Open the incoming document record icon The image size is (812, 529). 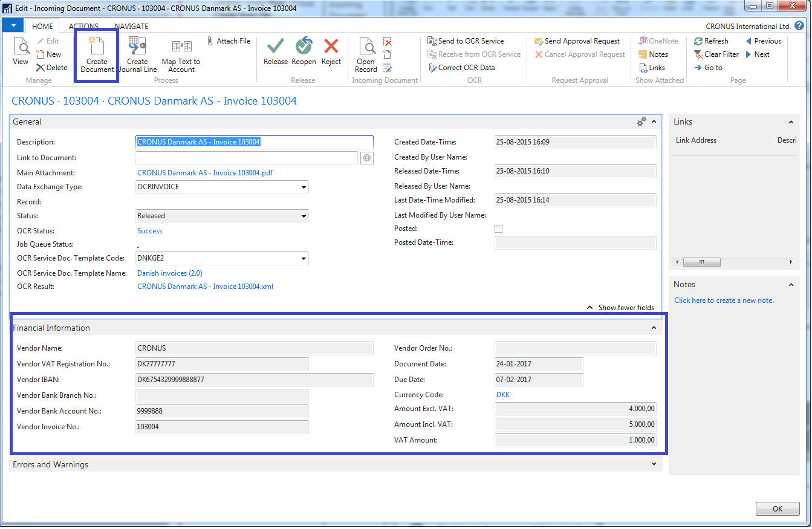(x=366, y=47)
